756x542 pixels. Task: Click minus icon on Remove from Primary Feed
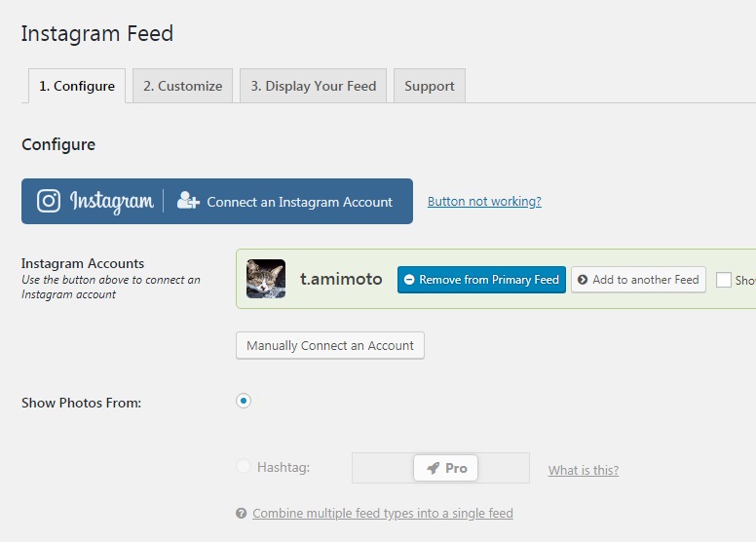(x=409, y=280)
